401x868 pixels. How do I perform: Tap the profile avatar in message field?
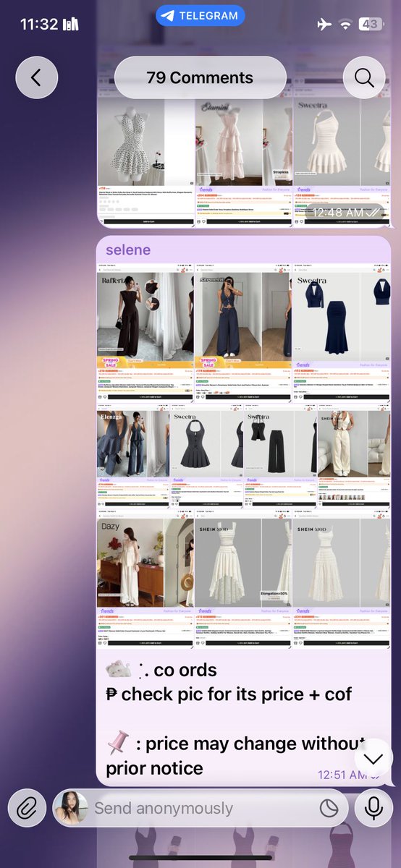coord(71,808)
